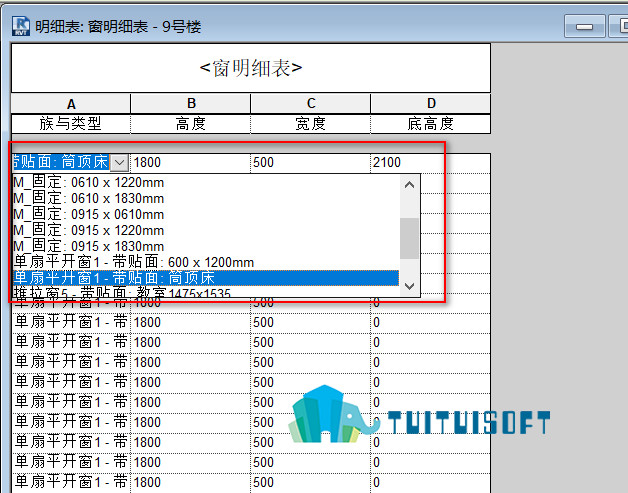Click the Revit RVT icon in title bar
Viewport: 628px width, 493px height.
[x=21, y=26]
